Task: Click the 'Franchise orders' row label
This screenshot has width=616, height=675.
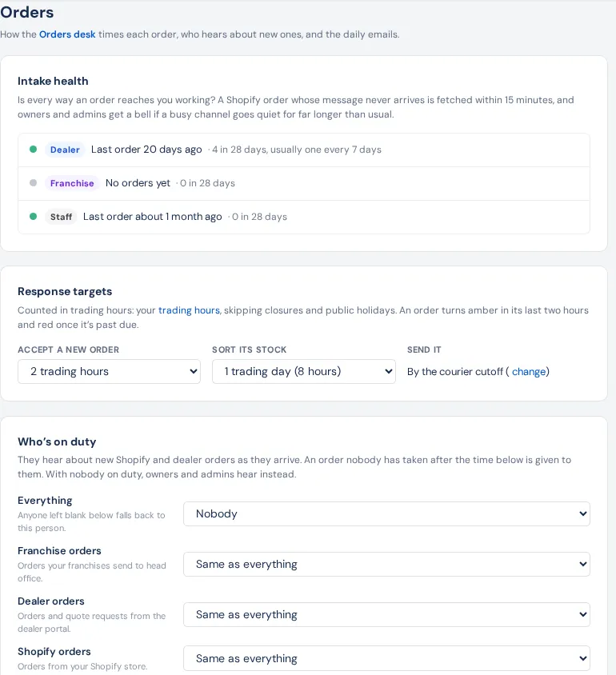Action: tap(59, 550)
